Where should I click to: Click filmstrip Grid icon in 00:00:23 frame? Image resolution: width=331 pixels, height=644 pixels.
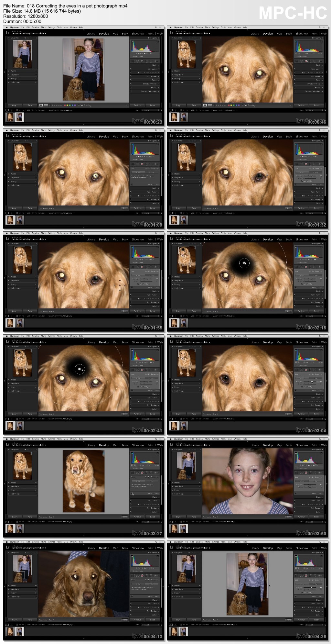click(x=17, y=110)
